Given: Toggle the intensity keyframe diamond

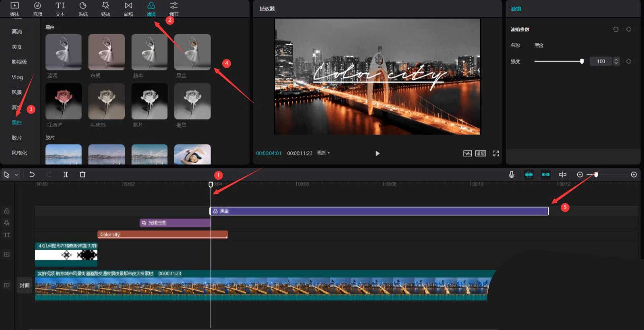Looking at the screenshot, I should pyautogui.click(x=628, y=62).
